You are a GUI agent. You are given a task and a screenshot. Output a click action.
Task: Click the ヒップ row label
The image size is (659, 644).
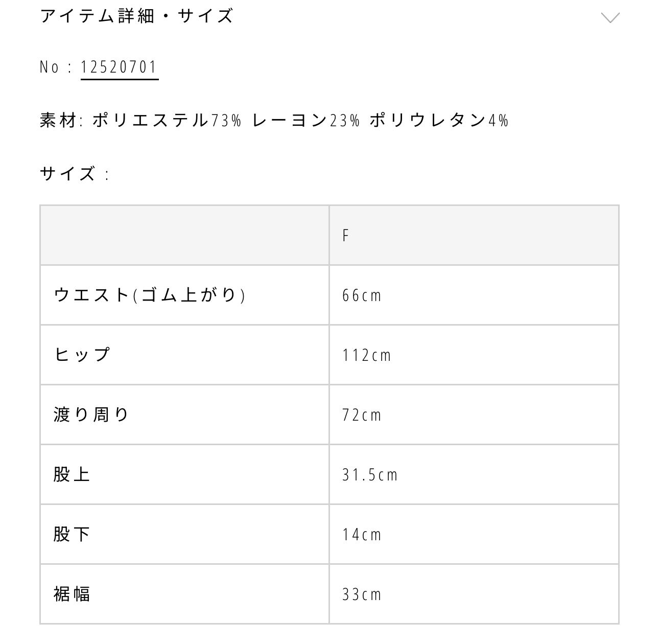click(82, 355)
